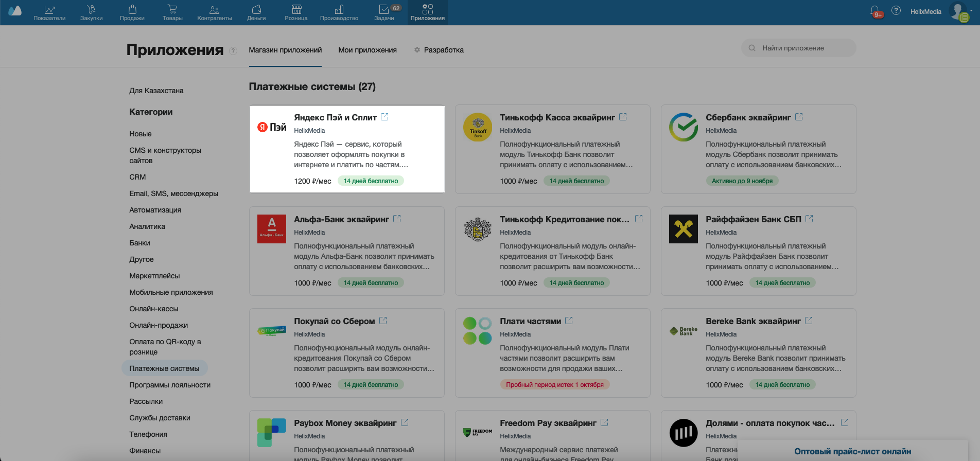Open notifications bell icon
Screen dimensions: 980x461
point(875,11)
